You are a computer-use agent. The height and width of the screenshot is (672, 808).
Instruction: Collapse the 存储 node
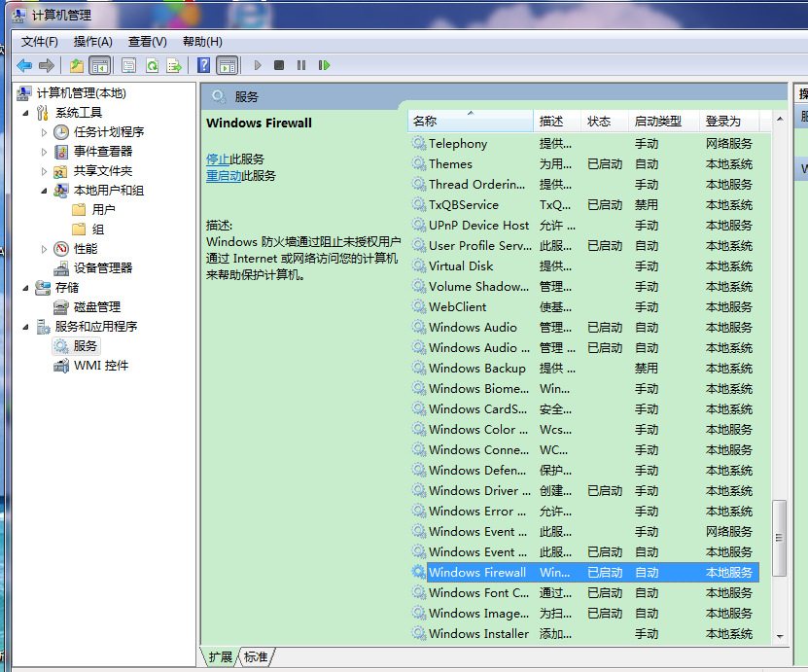click(x=25, y=288)
